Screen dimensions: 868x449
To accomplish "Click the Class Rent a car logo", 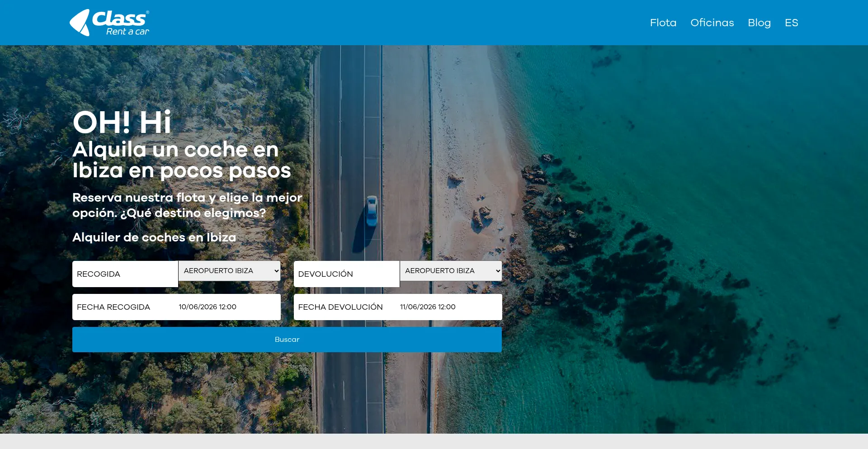I will coord(109,23).
